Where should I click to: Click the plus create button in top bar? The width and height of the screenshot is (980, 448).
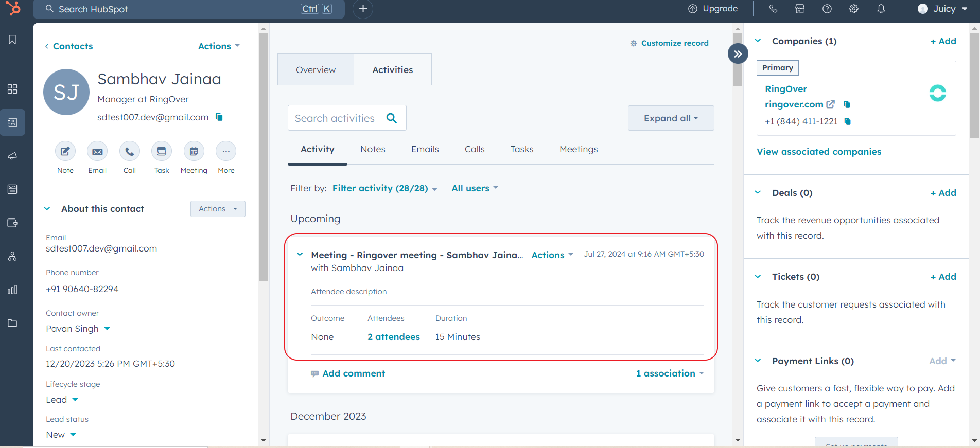point(363,9)
